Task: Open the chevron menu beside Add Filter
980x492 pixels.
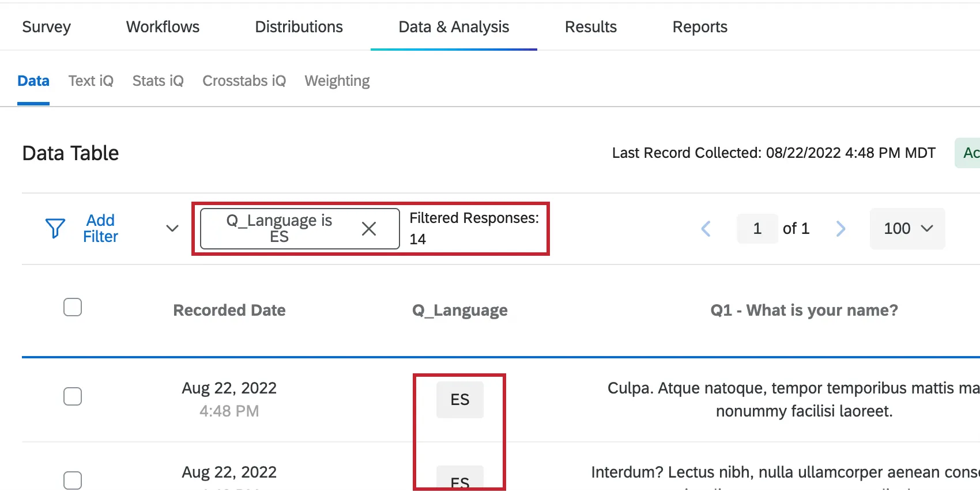Action: tap(171, 228)
